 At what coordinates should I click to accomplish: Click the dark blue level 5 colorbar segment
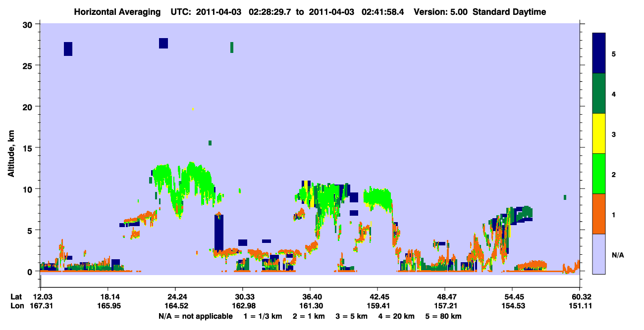click(599, 53)
